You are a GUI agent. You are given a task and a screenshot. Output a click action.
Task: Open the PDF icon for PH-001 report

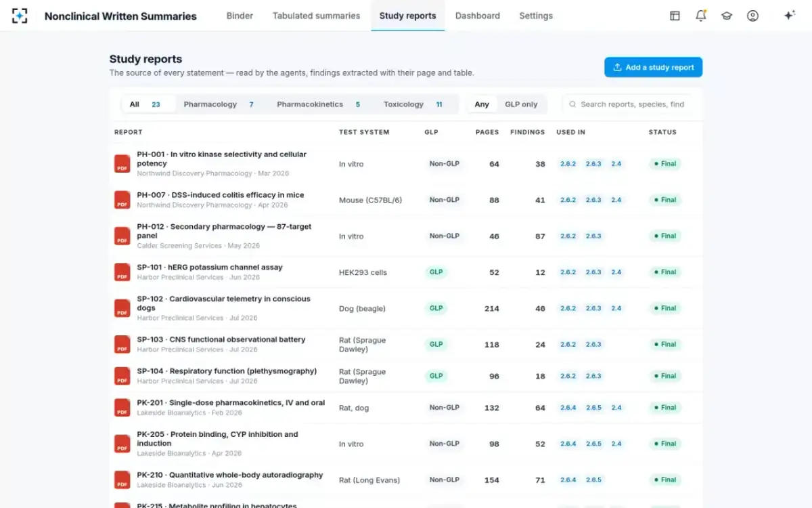point(122,164)
